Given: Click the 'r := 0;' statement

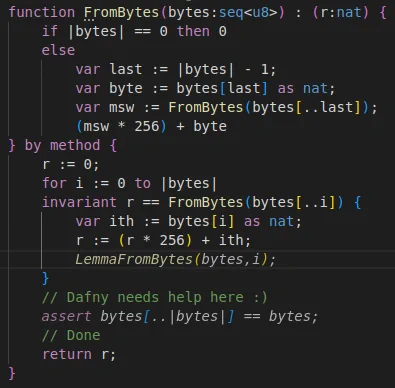Looking at the screenshot, I should pyautogui.click(x=71, y=164).
